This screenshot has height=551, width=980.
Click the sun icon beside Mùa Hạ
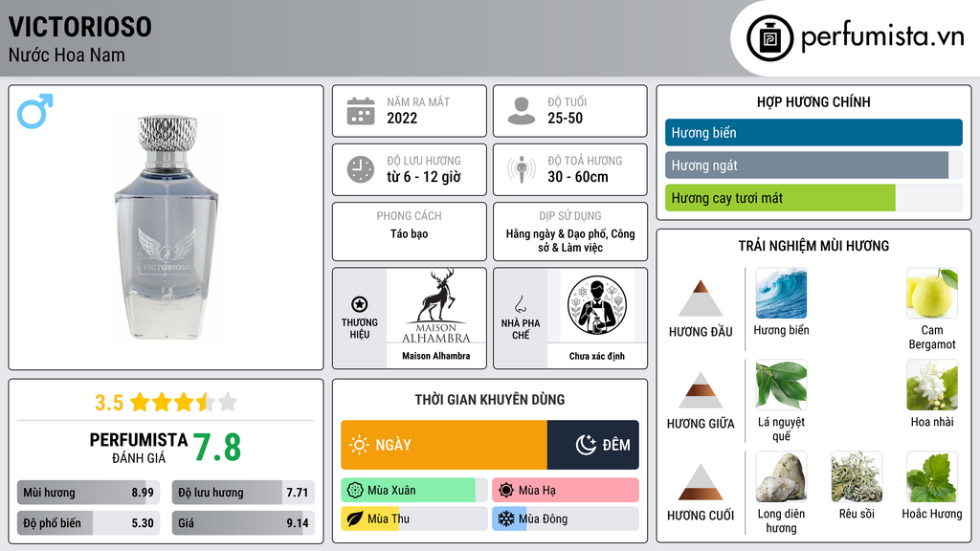click(506, 491)
